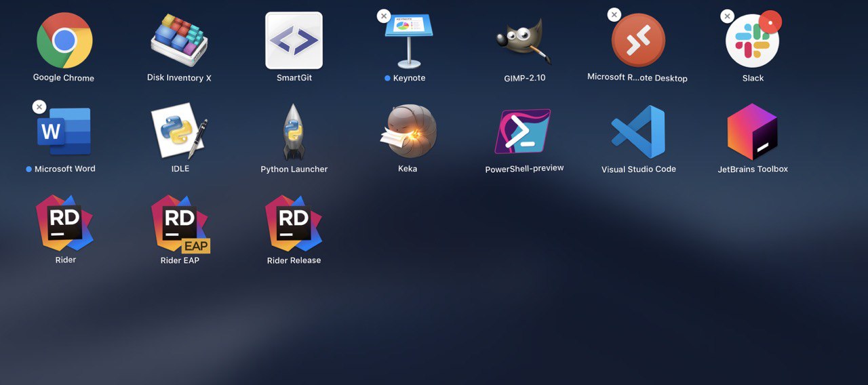
Task: Click the "GIMP-2.10" label text
Action: coord(525,78)
